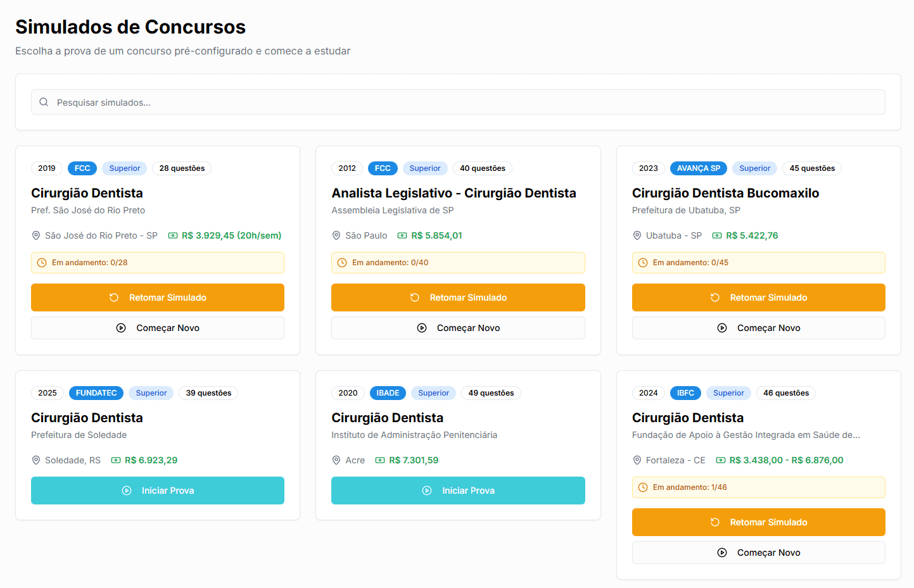The height and width of the screenshot is (588, 914).
Task: Click the salary icon beside R$ 5.854,01
Action: point(402,235)
